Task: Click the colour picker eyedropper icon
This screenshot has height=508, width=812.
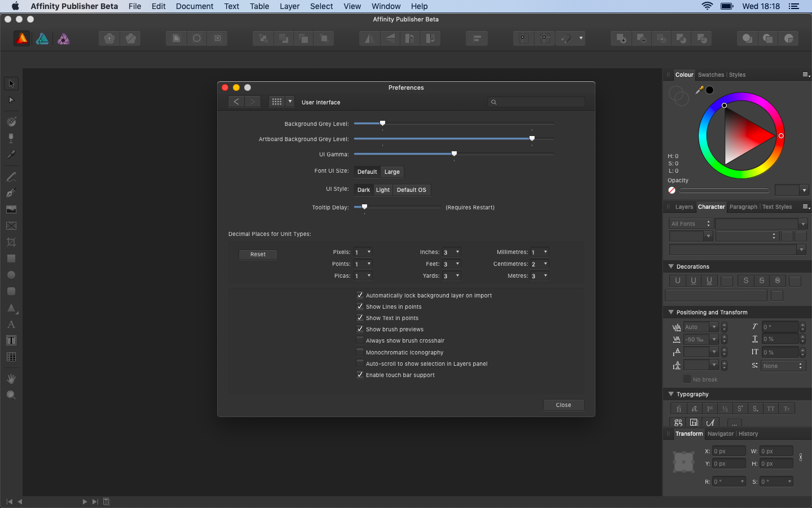Action: click(700, 90)
